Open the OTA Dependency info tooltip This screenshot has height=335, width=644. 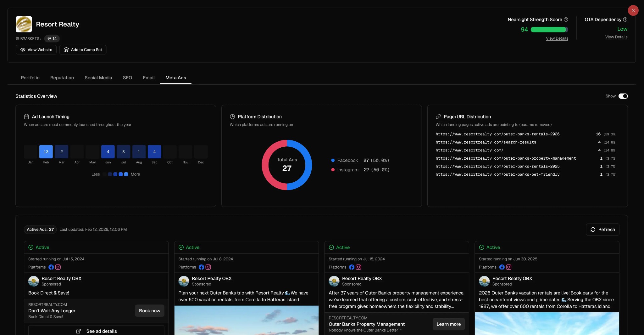(x=625, y=19)
